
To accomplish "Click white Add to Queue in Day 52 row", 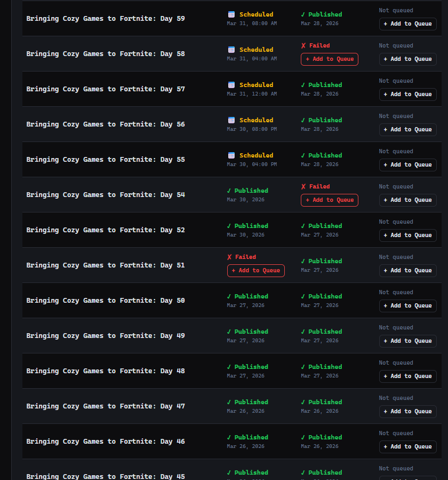I will point(407,235).
